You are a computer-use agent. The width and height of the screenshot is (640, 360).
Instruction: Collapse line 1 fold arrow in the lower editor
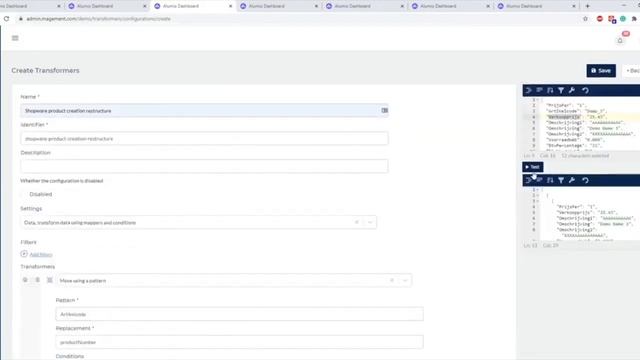[x=538, y=190]
